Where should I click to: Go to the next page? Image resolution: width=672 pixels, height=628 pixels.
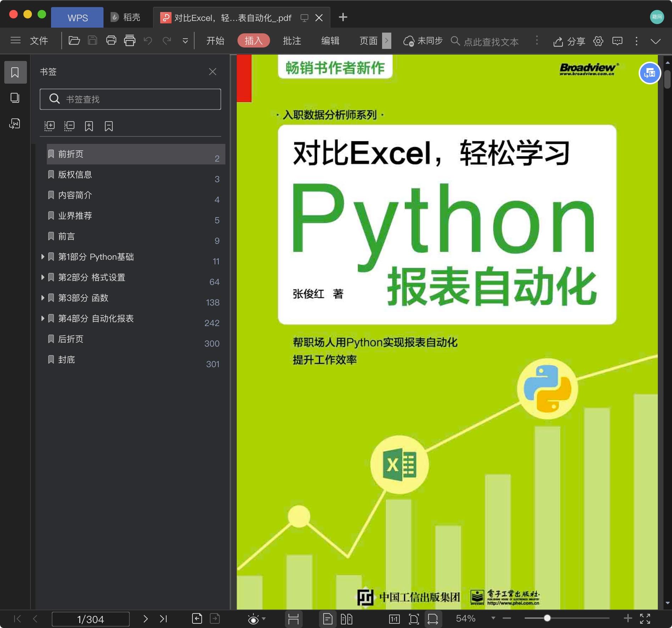146,619
